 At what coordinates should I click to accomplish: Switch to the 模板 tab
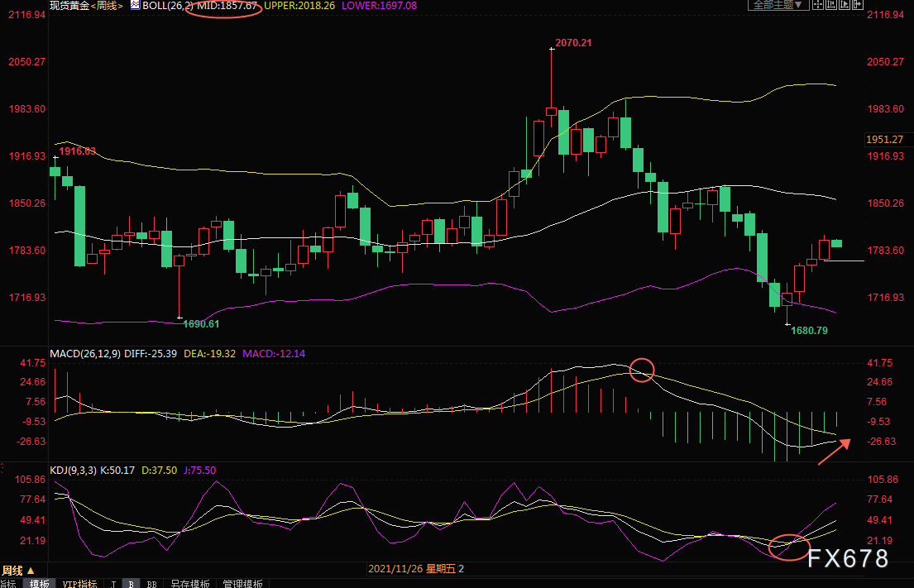coord(40,584)
